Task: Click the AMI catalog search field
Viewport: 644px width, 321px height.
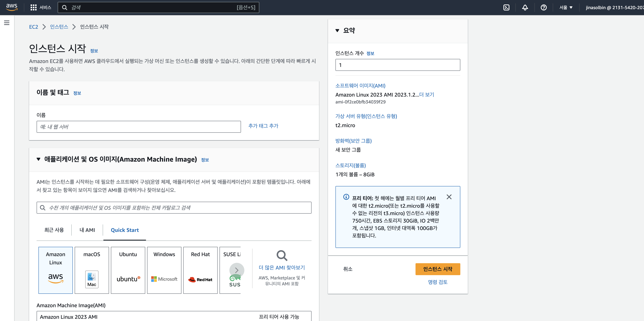Action: coord(174,208)
